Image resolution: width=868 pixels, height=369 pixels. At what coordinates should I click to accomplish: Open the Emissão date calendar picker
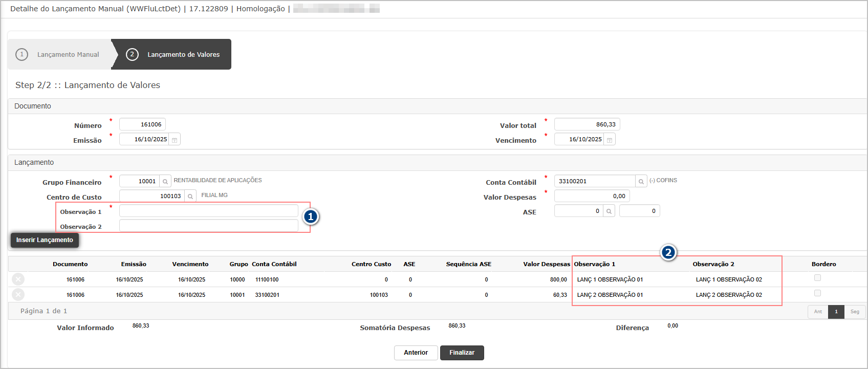[175, 140]
